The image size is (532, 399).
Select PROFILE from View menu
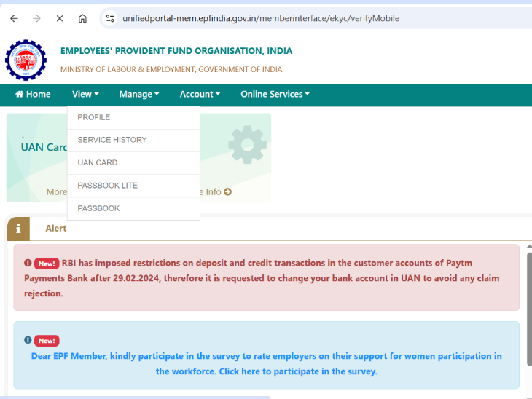(x=94, y=117)
